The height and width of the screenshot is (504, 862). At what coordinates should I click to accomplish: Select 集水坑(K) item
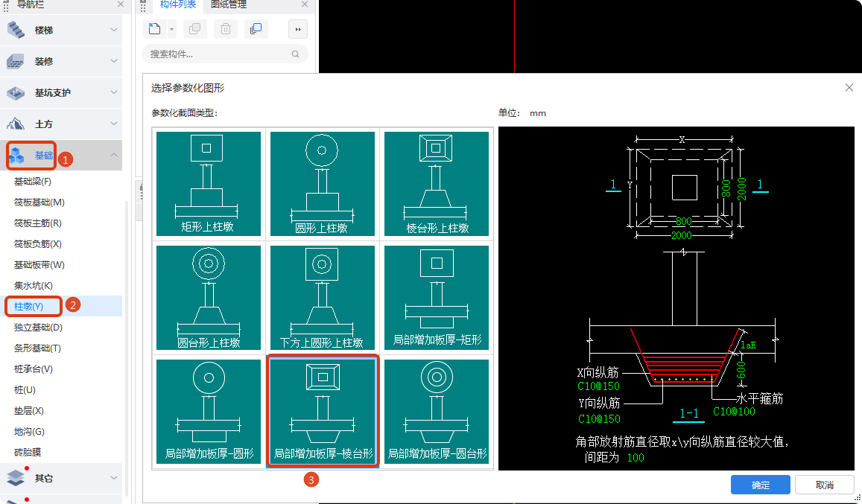point(33,286)
